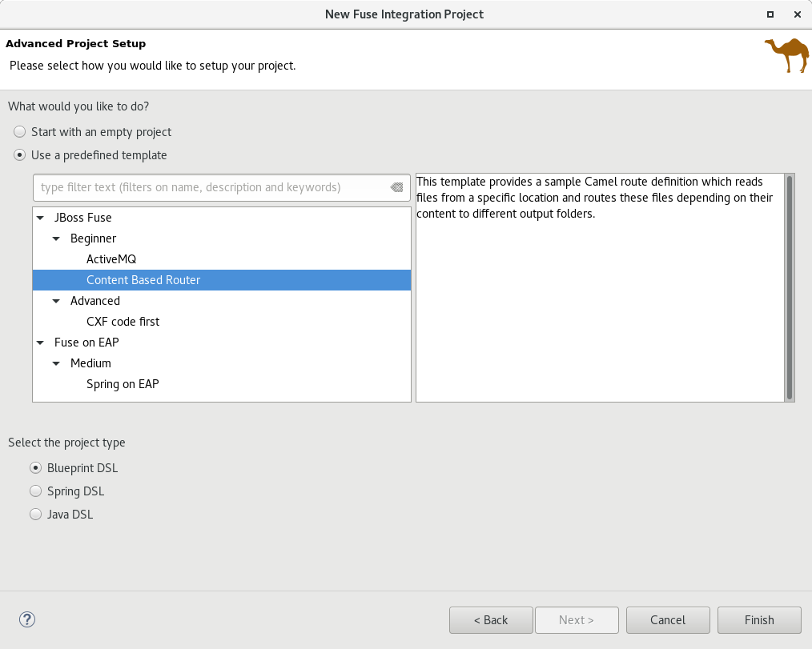Image resolution: width=812 pixels, height=649 pixels.
Task: Maximize the wizard dialog window
Action: pyautogui.click(x=770, y=14)
